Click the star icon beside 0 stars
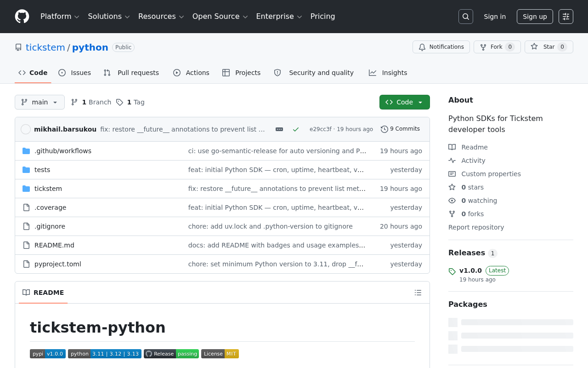This screenshot has height=368, width=588. tap(452, 187)
